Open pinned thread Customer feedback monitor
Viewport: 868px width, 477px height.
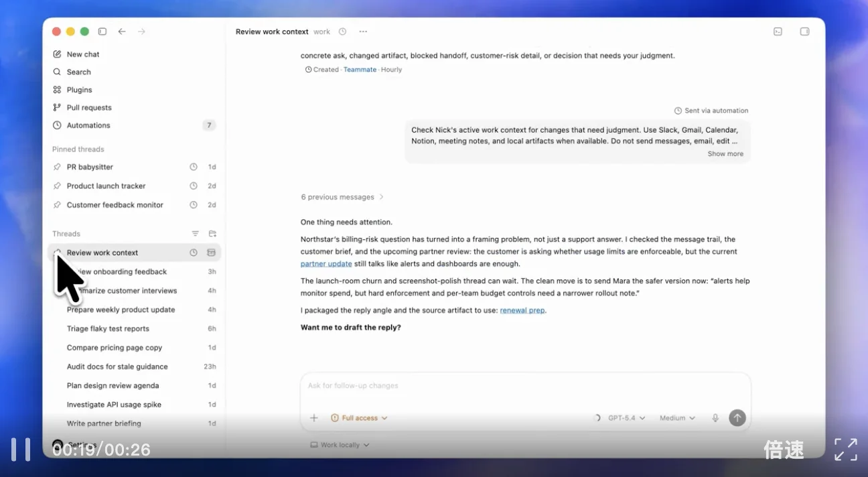tap(115, 205)
